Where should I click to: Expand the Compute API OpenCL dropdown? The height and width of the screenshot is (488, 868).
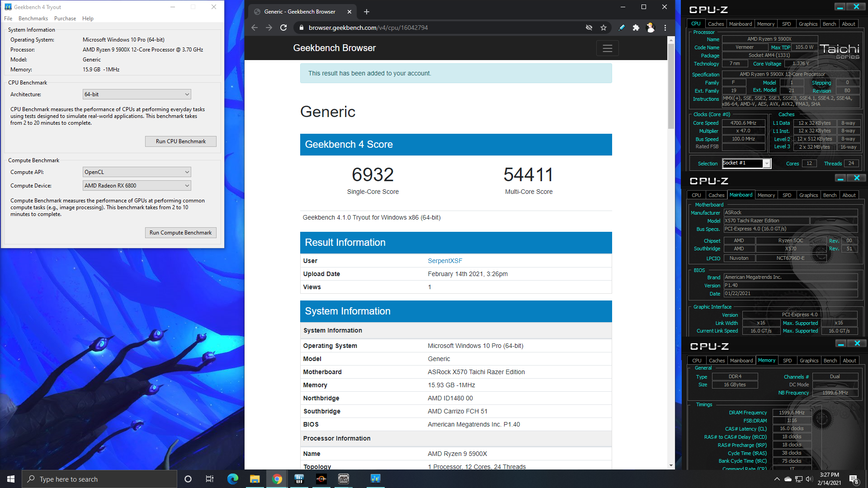[137, 172]
